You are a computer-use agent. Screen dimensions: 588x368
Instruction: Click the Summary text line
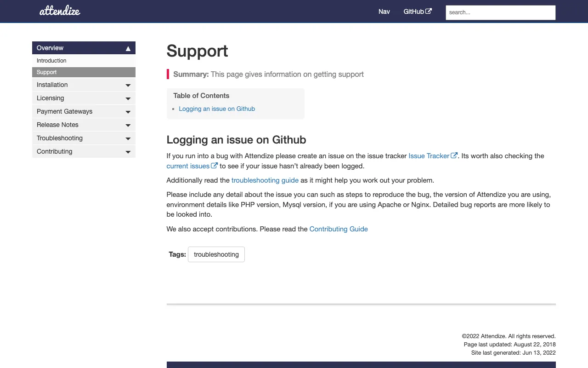click(268, 75)
